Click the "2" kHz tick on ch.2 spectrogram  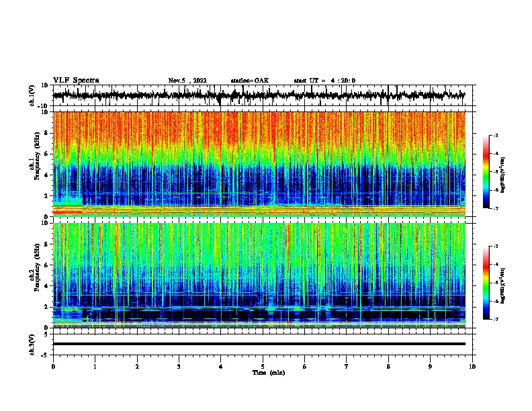click(46, 307)
